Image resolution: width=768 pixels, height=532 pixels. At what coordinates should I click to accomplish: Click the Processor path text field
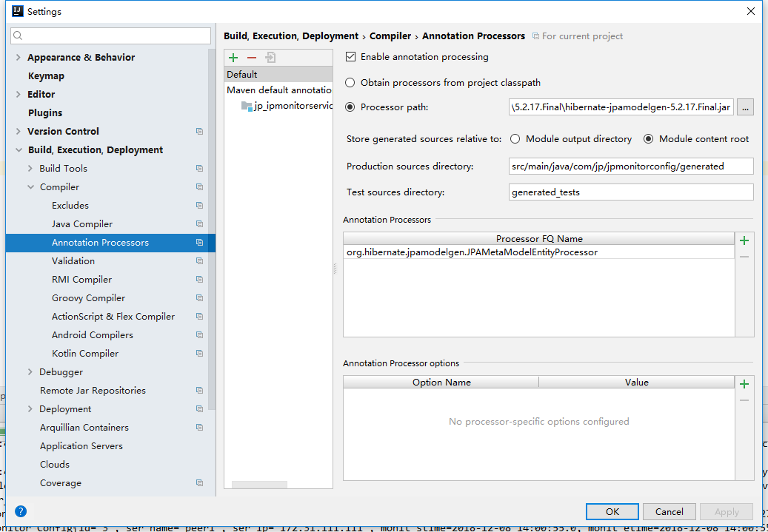point(621,107)
